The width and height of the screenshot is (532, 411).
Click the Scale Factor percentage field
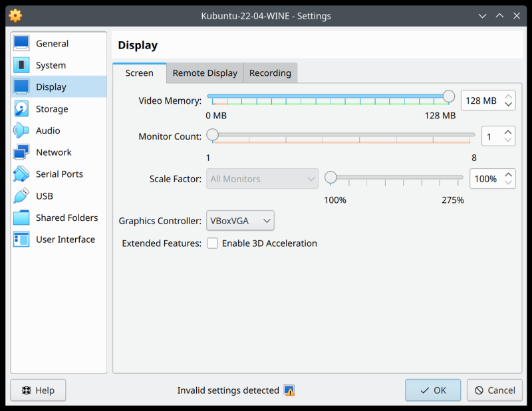485,179
